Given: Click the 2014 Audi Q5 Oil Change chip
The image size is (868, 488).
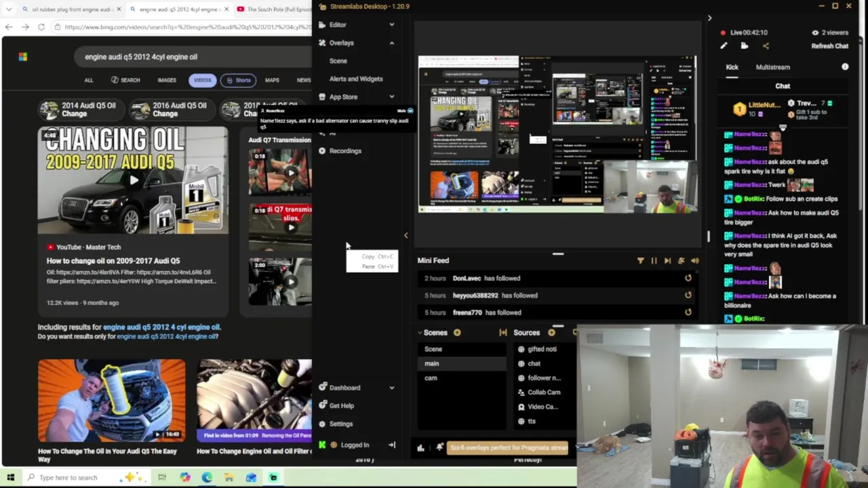Looking at the screenshot, I should click(x=80, y=110).
